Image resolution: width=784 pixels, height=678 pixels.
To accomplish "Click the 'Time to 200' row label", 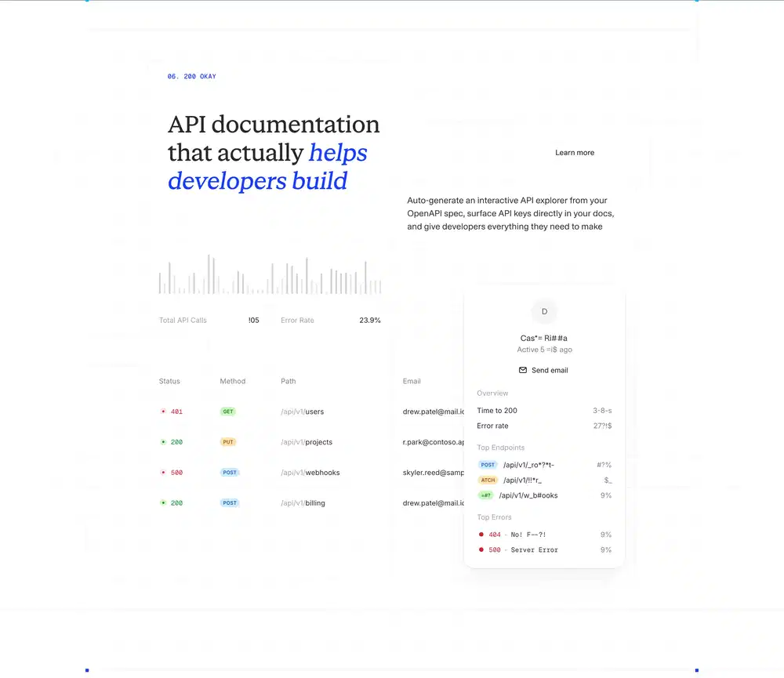I will tap(497, 411).
